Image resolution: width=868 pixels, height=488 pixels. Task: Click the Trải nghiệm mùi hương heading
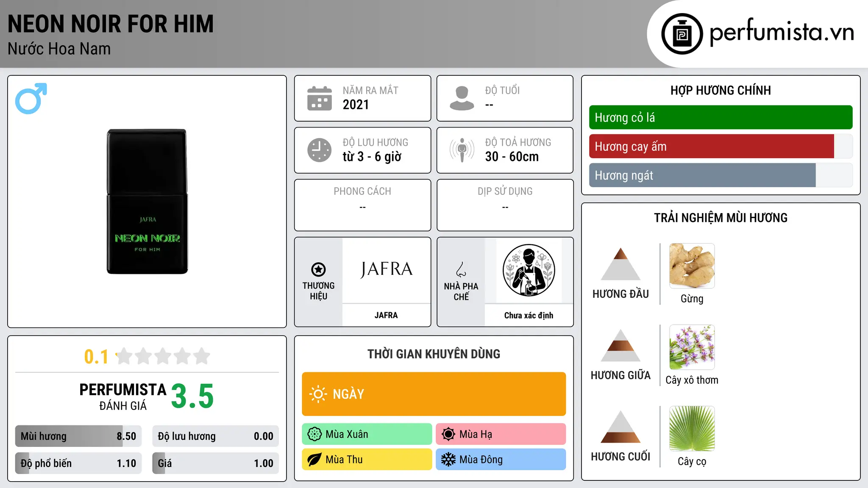click(x=721, y=218)
